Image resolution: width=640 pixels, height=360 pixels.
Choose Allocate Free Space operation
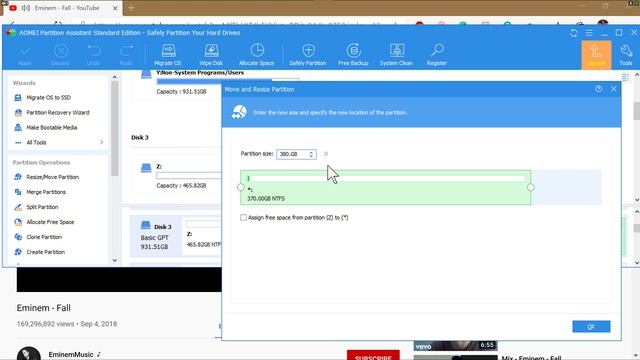[x=50, y=222]
